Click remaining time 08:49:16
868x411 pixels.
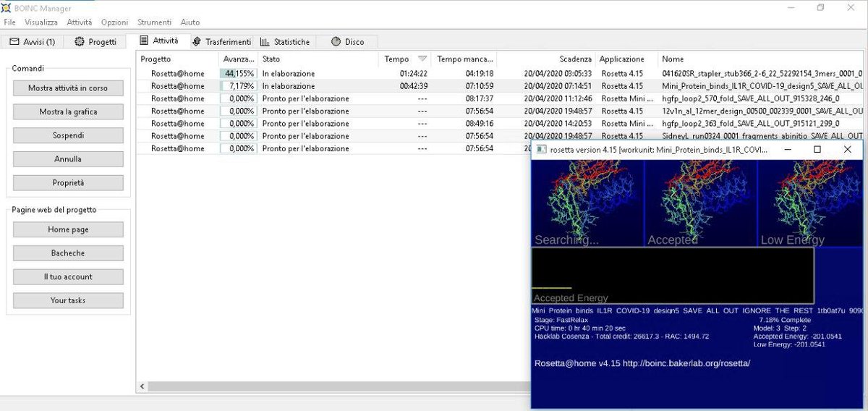click(480, 123)
